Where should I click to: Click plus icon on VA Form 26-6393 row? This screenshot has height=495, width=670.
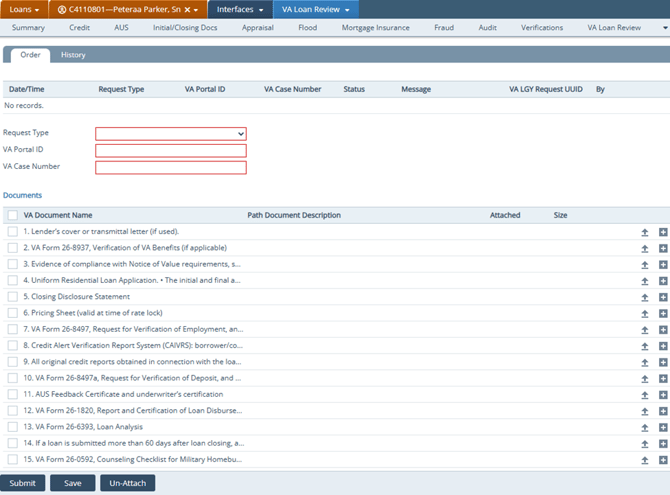pos(663,427)
